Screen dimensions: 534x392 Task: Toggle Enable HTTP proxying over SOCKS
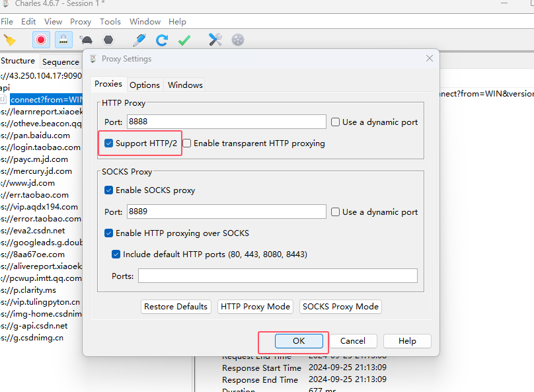108,233
